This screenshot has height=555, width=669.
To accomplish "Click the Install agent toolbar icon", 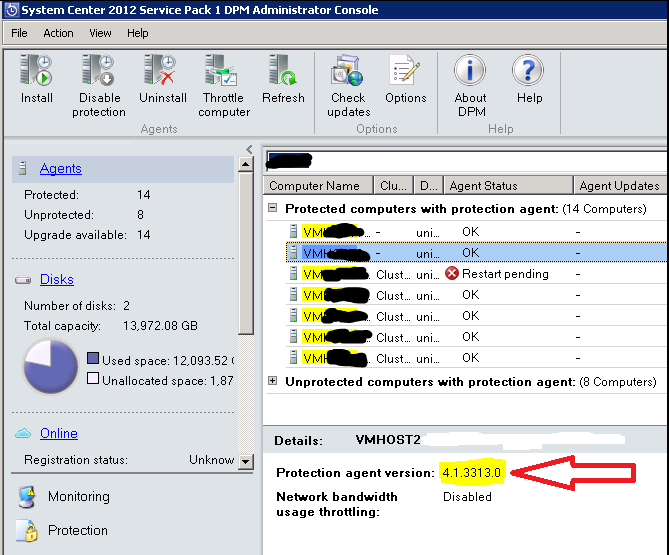I will [x=36, y=72].
